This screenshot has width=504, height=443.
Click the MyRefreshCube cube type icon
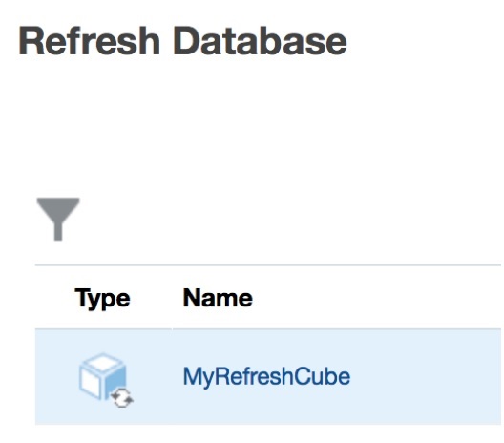pyautogui.click(x=106, y=380)
